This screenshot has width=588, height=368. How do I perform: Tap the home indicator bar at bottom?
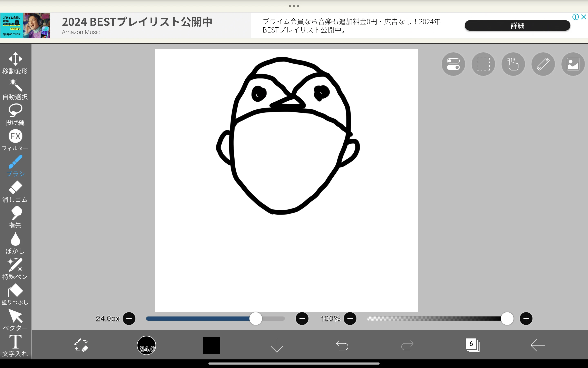point(294,364)
